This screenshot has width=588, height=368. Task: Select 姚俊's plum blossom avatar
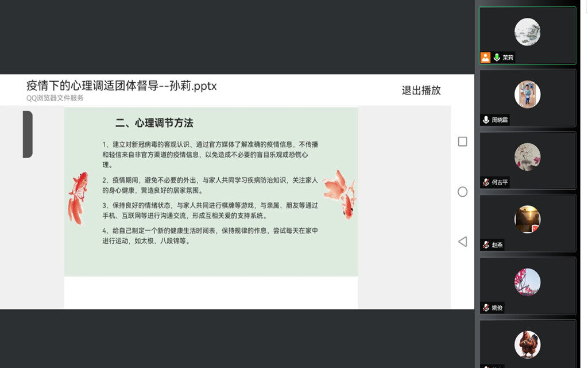(x=527, y=282)
